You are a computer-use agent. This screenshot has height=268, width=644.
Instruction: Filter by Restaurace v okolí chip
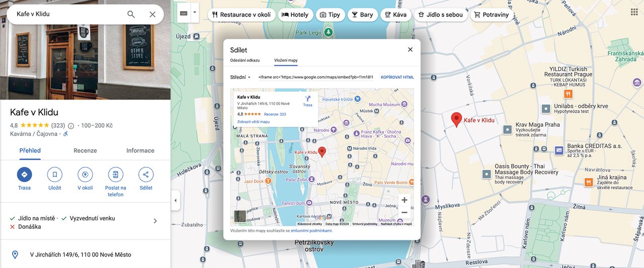click(241, 15)
